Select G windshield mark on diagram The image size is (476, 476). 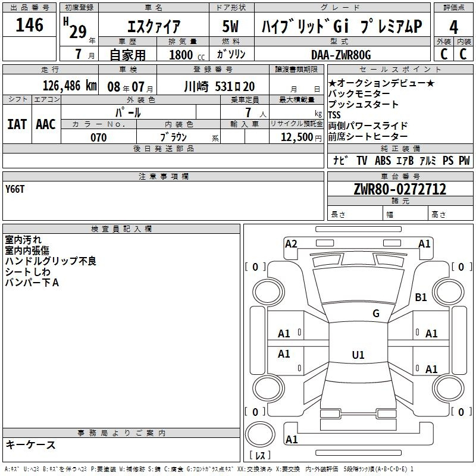click(376, 314)
